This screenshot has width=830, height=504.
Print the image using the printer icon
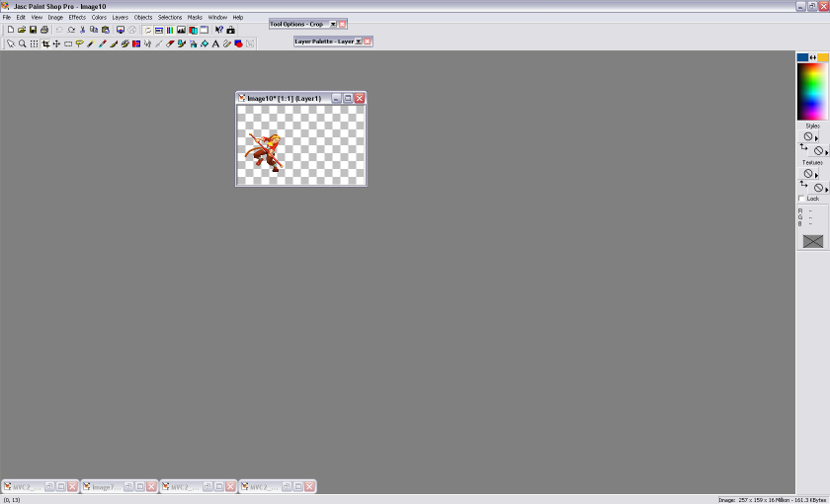(44, 30)
